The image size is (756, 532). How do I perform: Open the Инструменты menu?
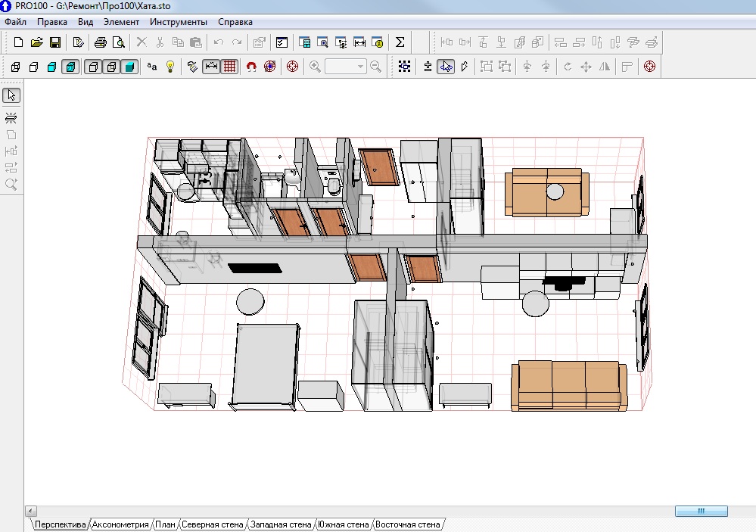178,22
